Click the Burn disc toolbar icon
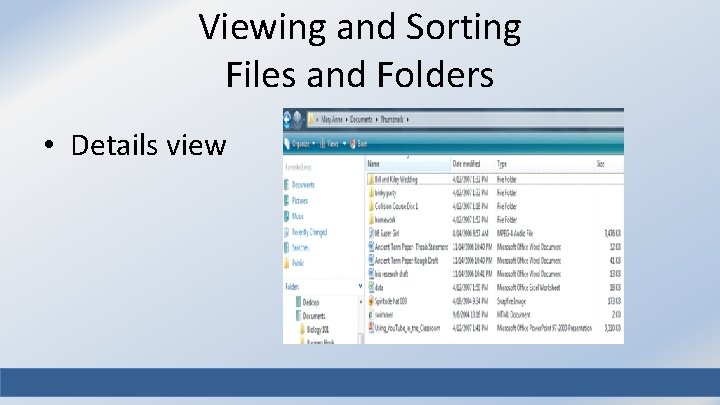 point(353,144)
